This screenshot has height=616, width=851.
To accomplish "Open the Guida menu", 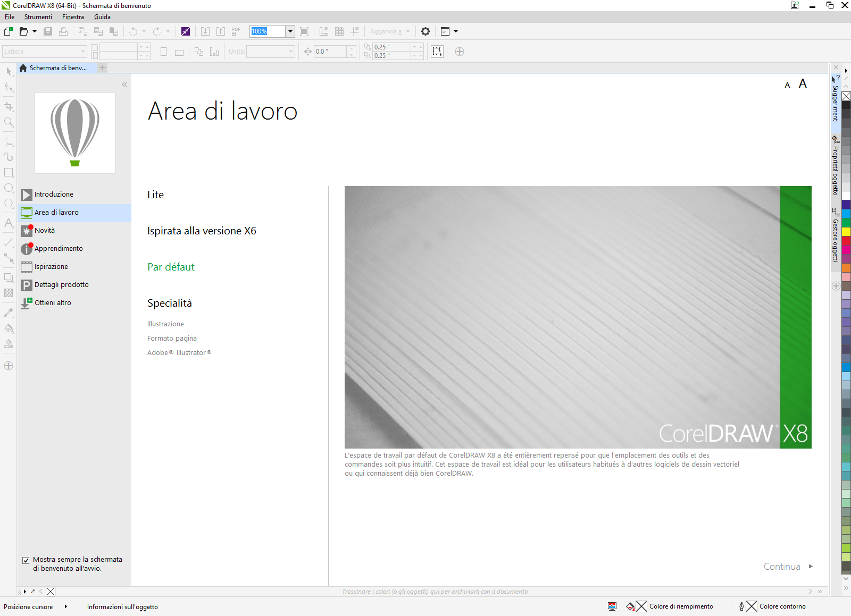I will click(102, 17).
